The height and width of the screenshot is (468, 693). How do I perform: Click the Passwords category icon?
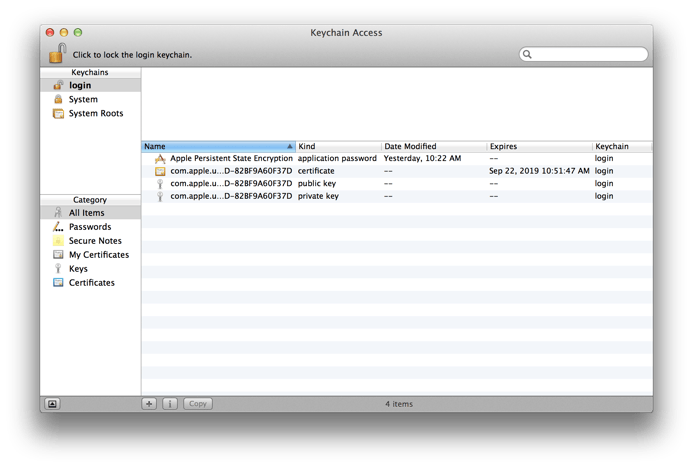click(58, 227)
